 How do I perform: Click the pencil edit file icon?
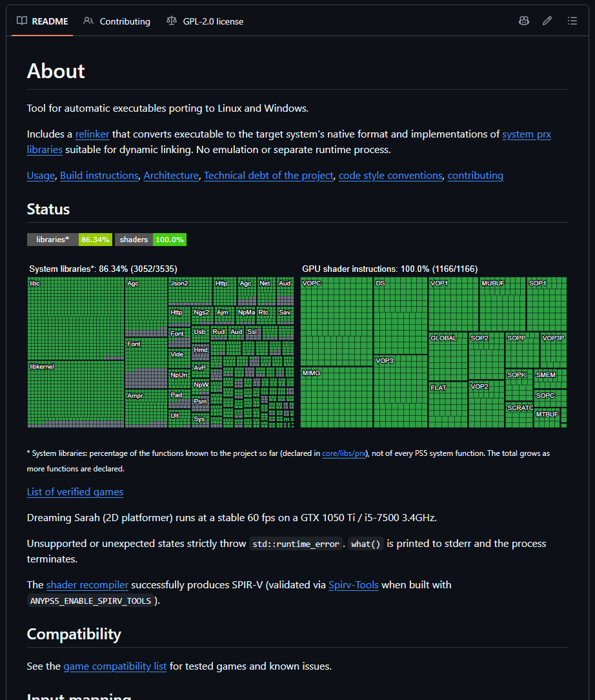pos(547,21)
